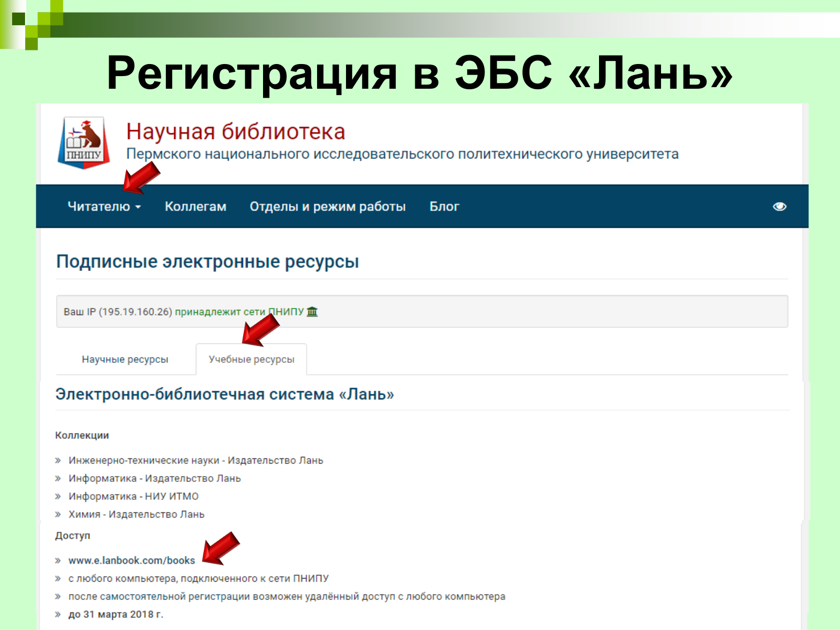Screen dimensions: 840x630
Task: Open the Читателю dropdown menu
Action: pyautogui.click(x=104, y=206)
